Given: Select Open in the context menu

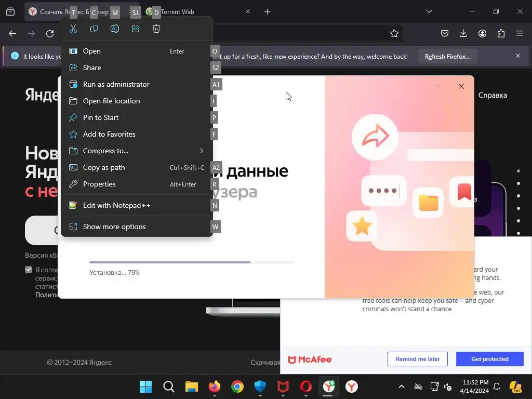Looking at the screenshot, I should pyautogui.click(x=137, y=51).
